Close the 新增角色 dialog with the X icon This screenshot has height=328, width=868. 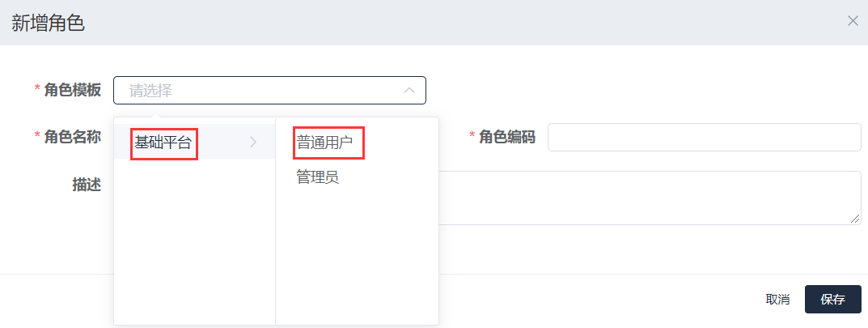[853, 21]
